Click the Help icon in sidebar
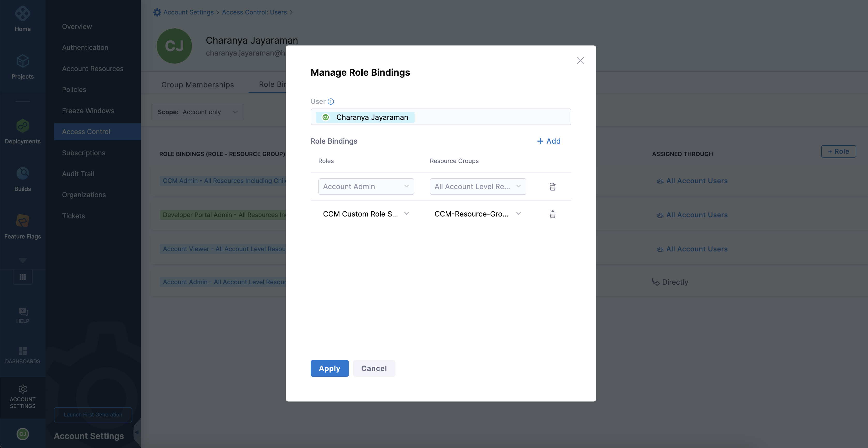The height and width of the screenshot is (448, 868). (x=23, y=311)
